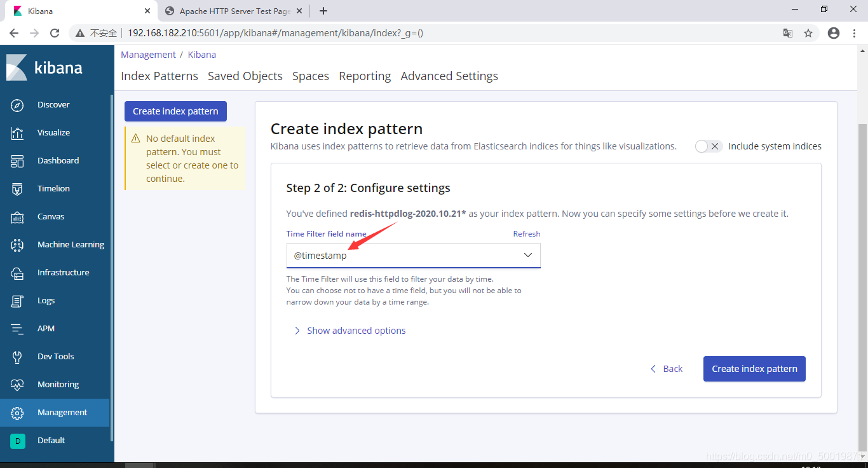Open the Time Filter field dropdown
This screenshot has width=868, height=468.
413,256
